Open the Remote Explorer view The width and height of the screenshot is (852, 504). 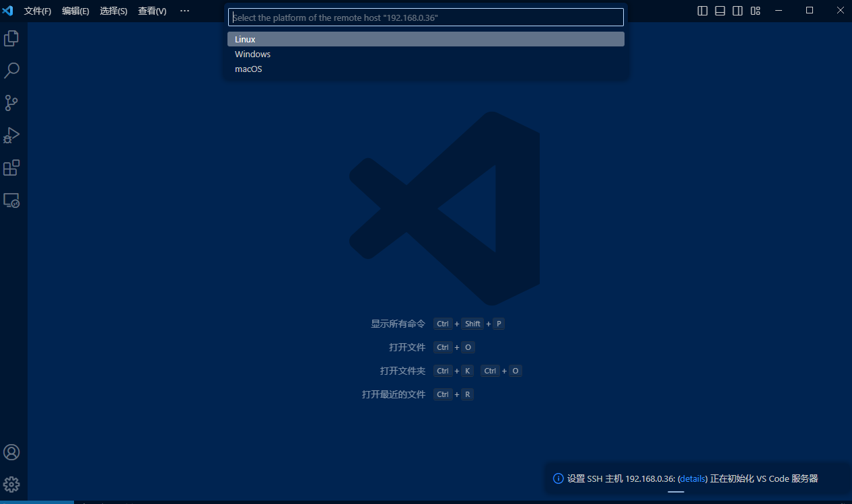(11, 200)
